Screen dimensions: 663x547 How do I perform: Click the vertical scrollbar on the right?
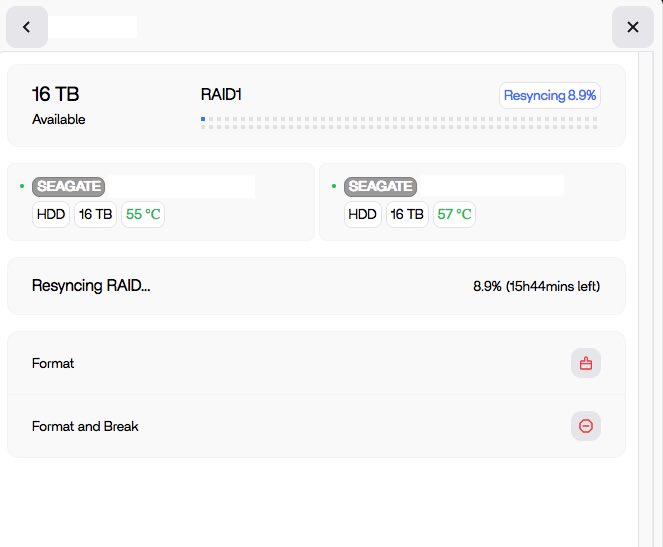click(x=646, y=300)
